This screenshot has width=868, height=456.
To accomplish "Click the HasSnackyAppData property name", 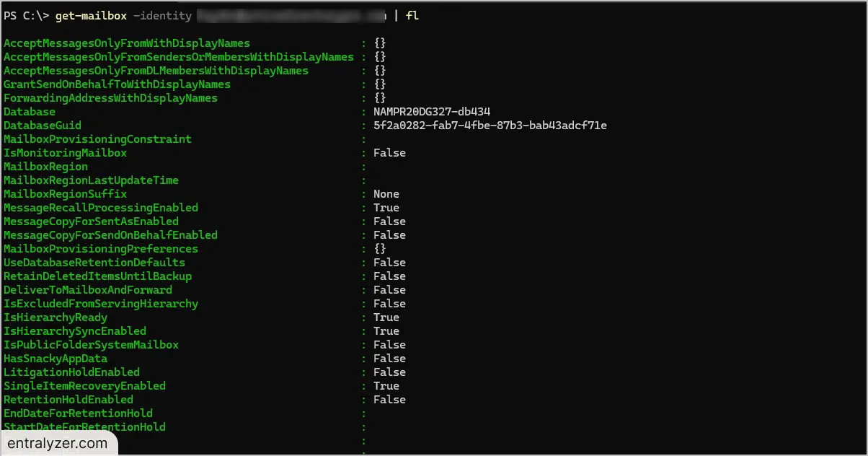I will click(56, 359).
